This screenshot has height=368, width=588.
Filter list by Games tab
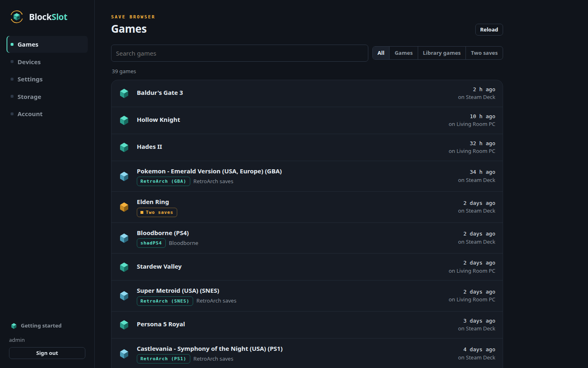point(403,53)
